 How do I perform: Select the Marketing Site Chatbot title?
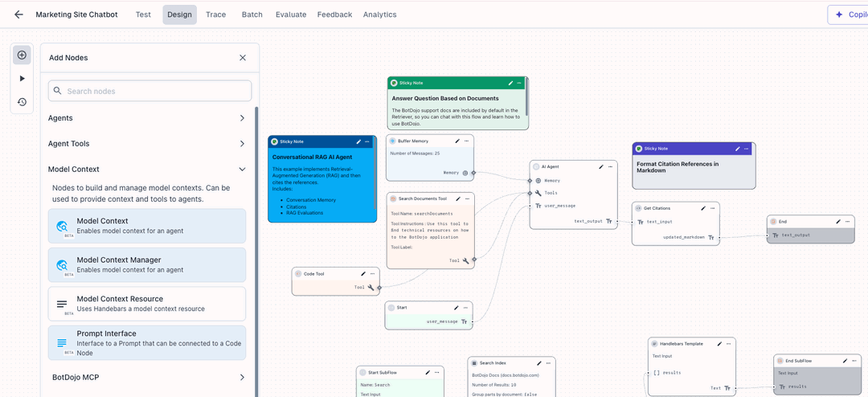(76, 15)
